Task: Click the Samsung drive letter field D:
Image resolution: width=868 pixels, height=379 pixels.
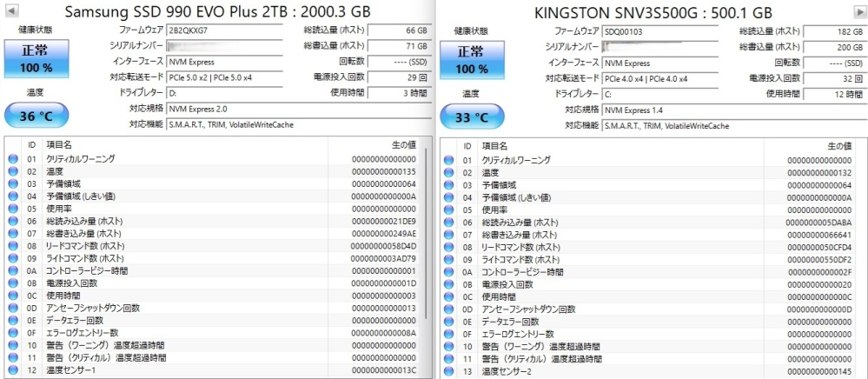Action: pyautogui.click(x=224, y=92)
